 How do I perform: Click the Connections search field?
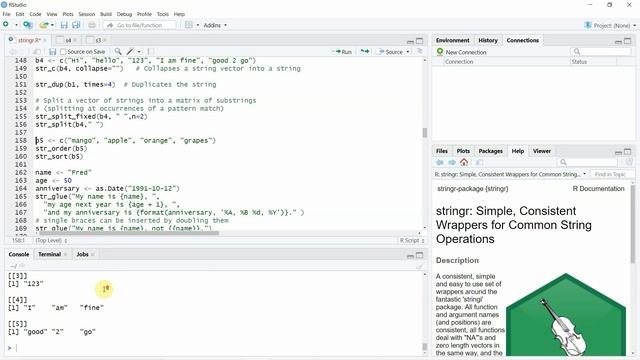601,52
